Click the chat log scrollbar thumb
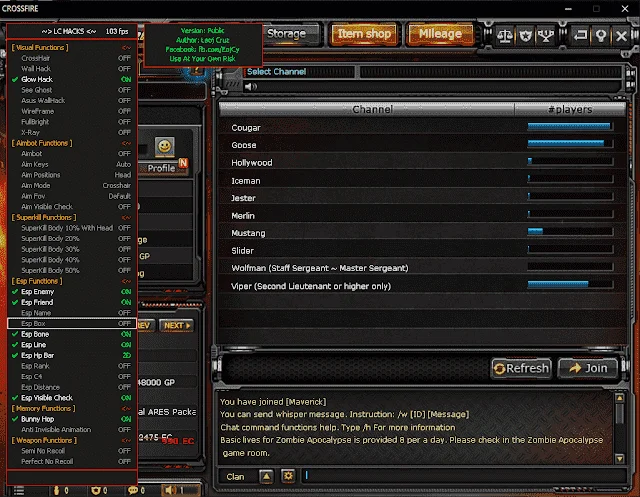The image size is (640, 497). point(620,414)
